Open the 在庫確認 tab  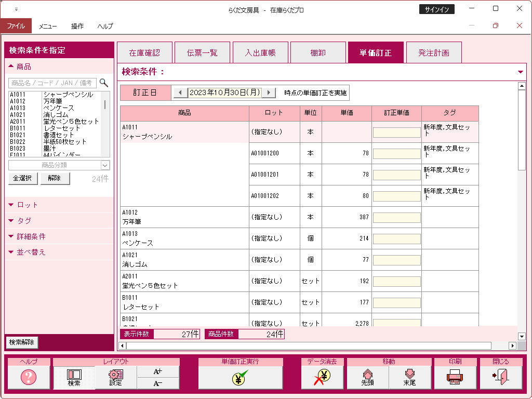(x=144, y=52)
